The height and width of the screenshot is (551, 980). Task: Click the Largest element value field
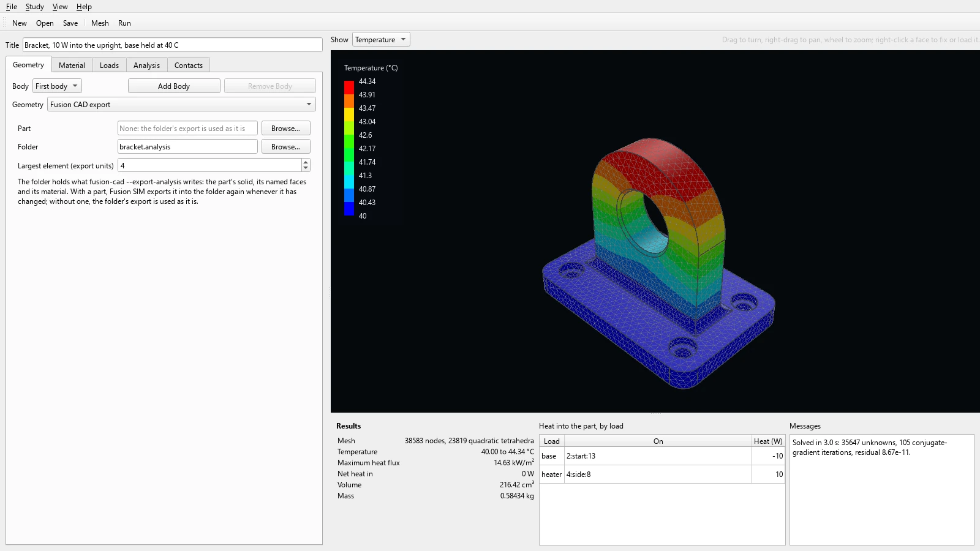click(209, 166)
